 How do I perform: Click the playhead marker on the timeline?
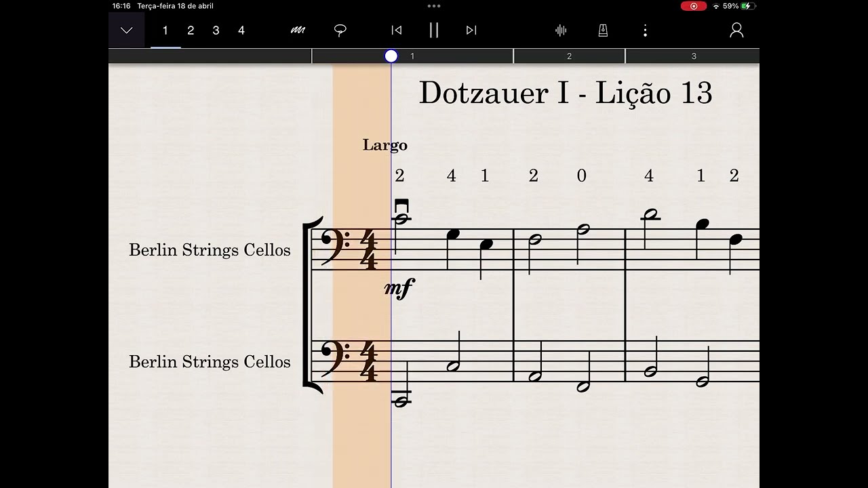coord(391,56)
